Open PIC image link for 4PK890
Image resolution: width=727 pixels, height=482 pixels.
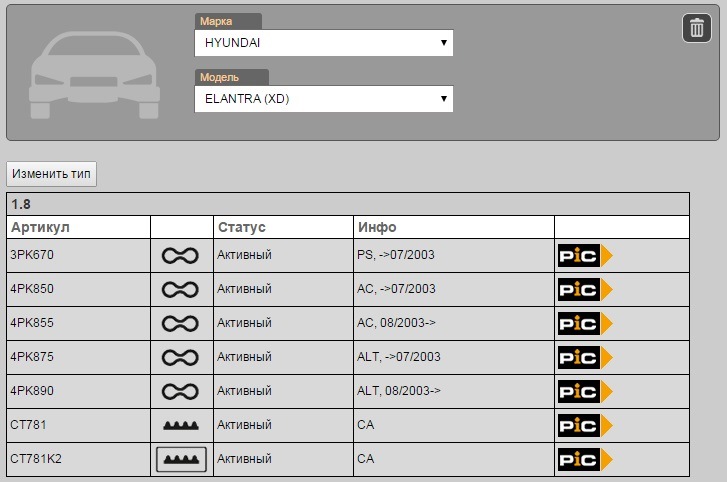[585, 392]
